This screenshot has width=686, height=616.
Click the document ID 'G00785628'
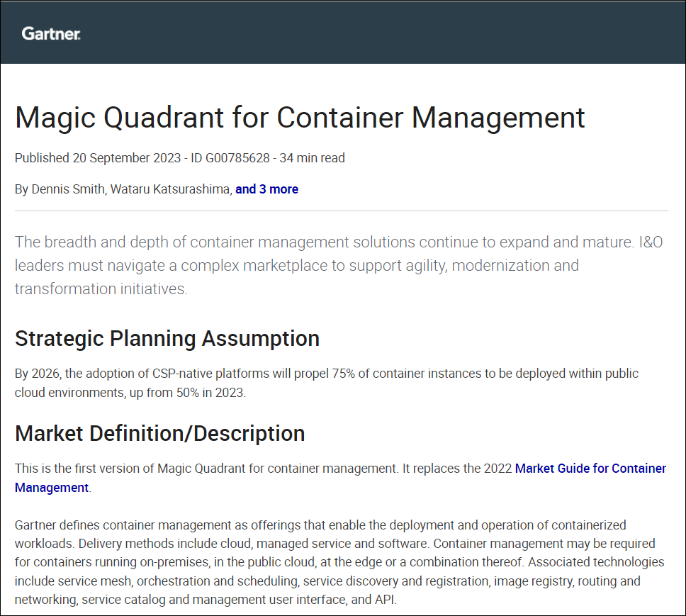point(237,157)
